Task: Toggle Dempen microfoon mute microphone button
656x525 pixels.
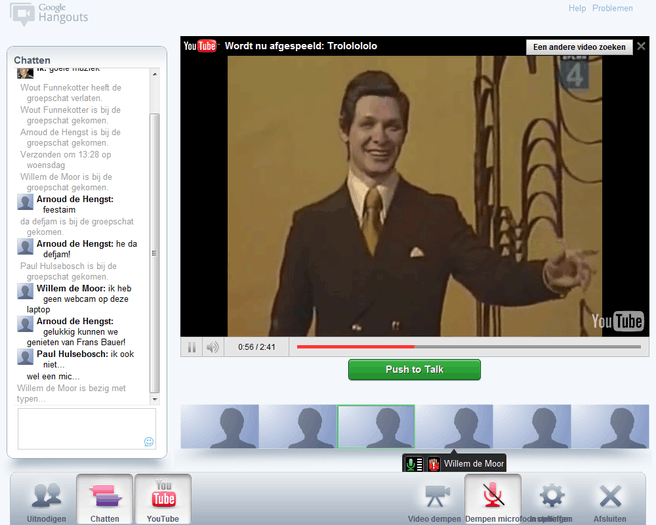Action: (x=493, y=499)
